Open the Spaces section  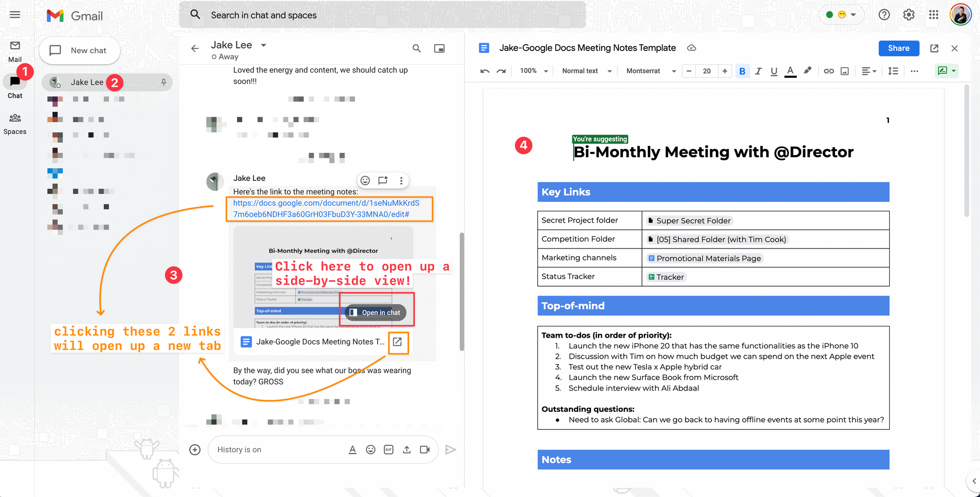[x=15, y=124]
